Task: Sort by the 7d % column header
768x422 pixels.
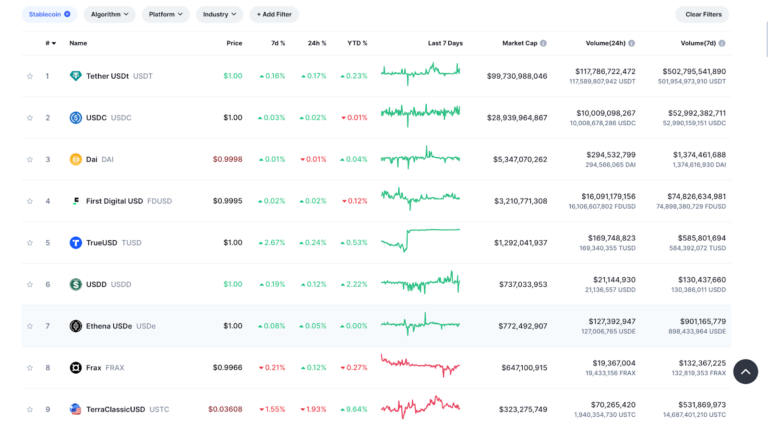Action: [x=278, y=43]
